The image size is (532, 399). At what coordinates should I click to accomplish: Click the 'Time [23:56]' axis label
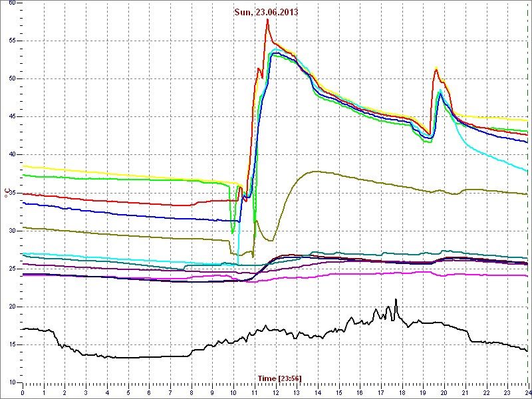pyautogui.click(x=279, y=378)
